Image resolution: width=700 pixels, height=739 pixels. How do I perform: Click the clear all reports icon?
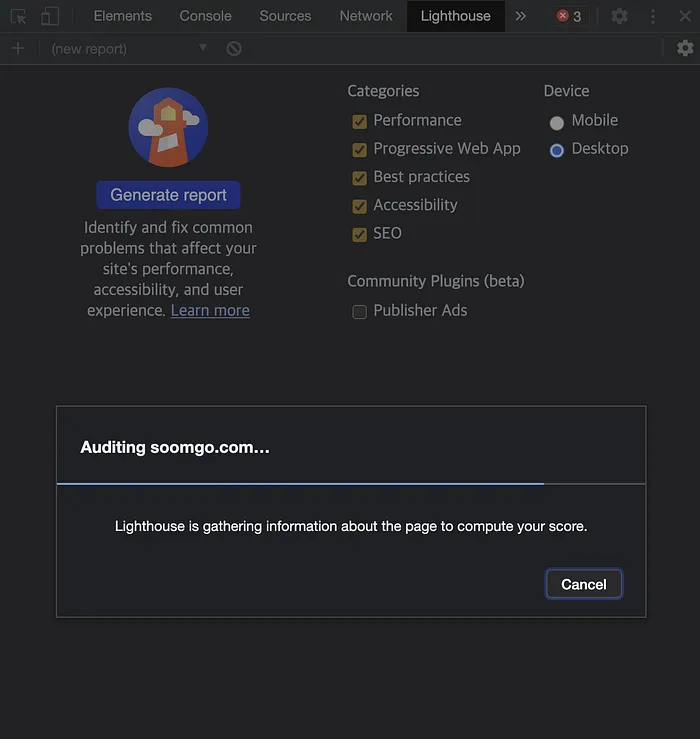point(234,48)
